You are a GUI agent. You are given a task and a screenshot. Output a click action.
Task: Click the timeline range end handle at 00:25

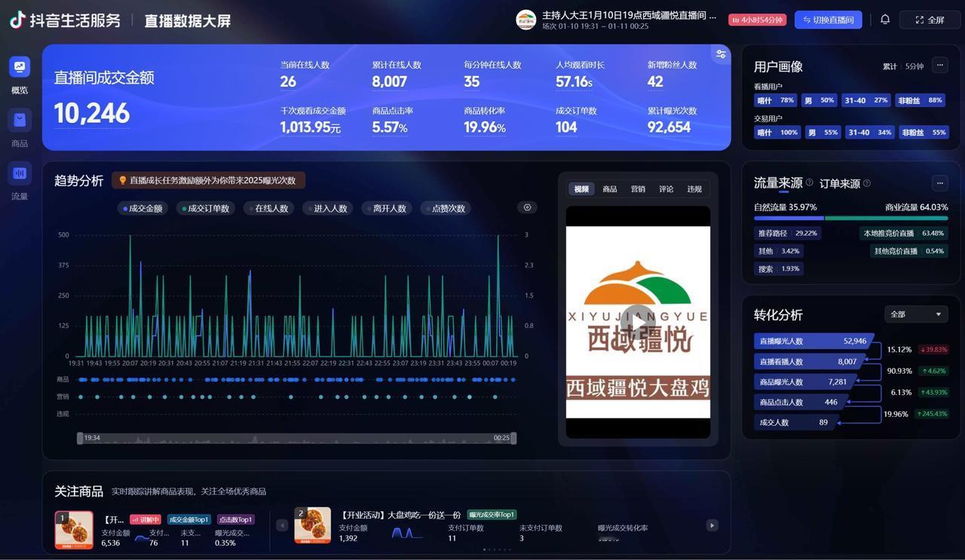[x=513, y=438]
